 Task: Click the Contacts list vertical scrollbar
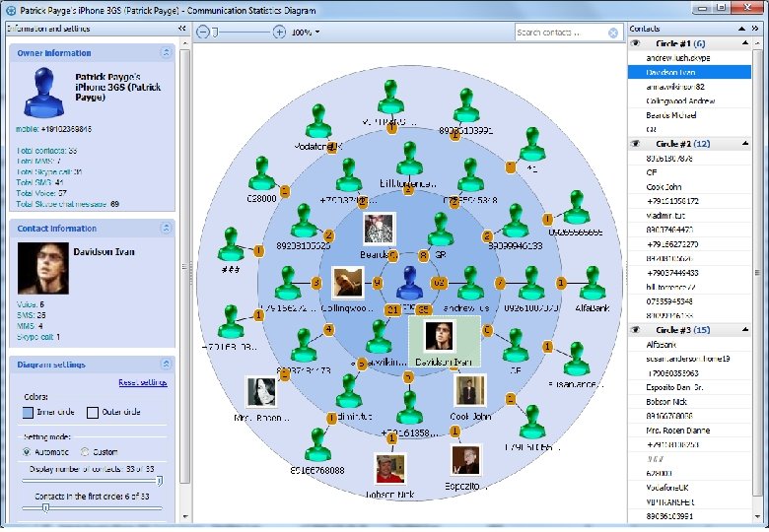[x=758, y=272]
